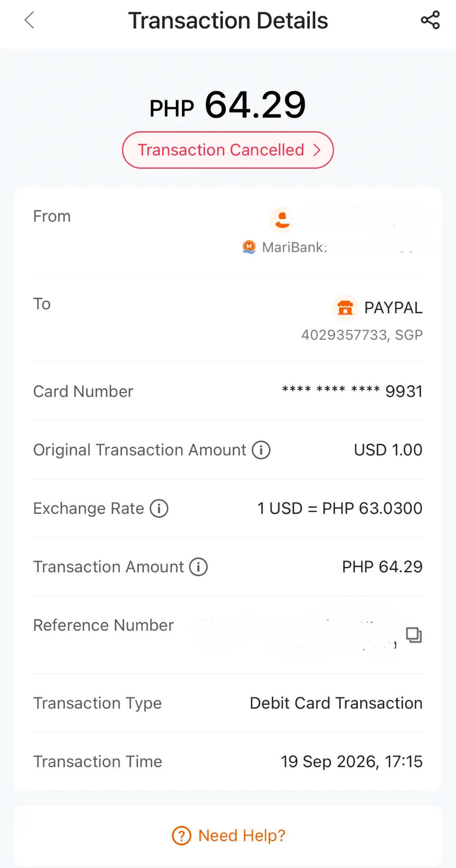Open info icon beside Original Transaction Amount
The height and width of the screenshot is (868, 456).
click(261, 450)
